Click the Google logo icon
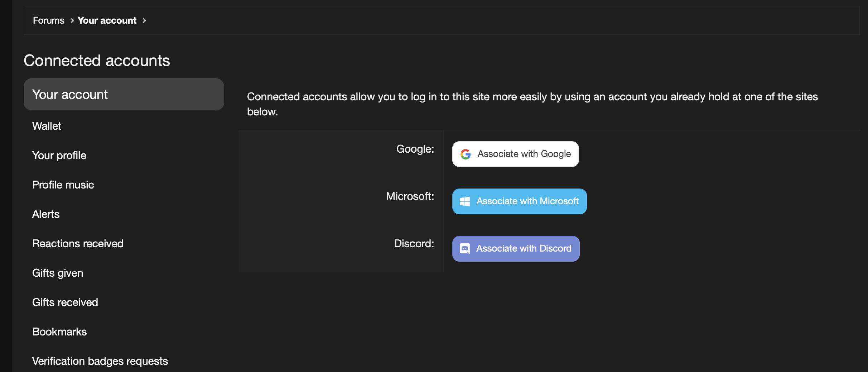The height and width of the screenshot is (372, 868). (466, 154)
